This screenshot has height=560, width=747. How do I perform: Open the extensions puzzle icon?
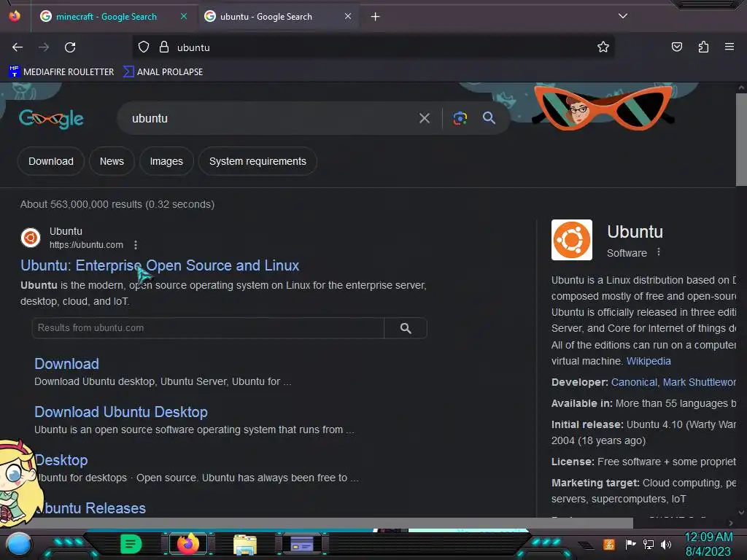click(x=703, y=47)
